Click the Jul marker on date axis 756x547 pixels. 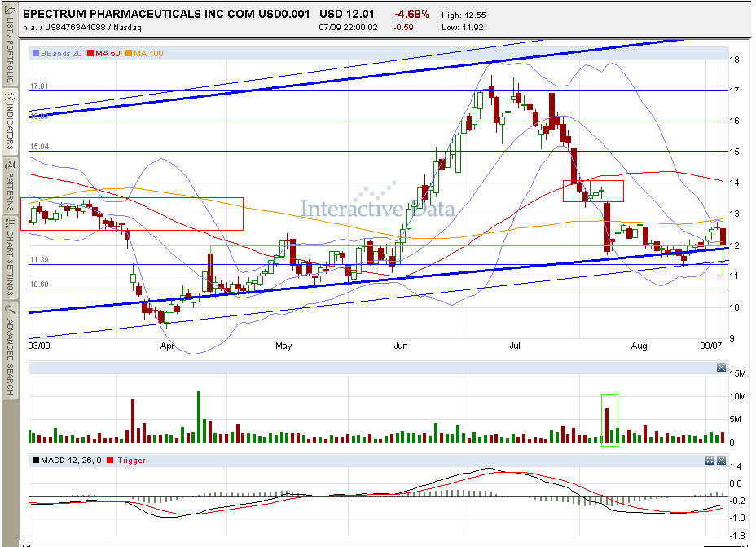click(515, 346)
